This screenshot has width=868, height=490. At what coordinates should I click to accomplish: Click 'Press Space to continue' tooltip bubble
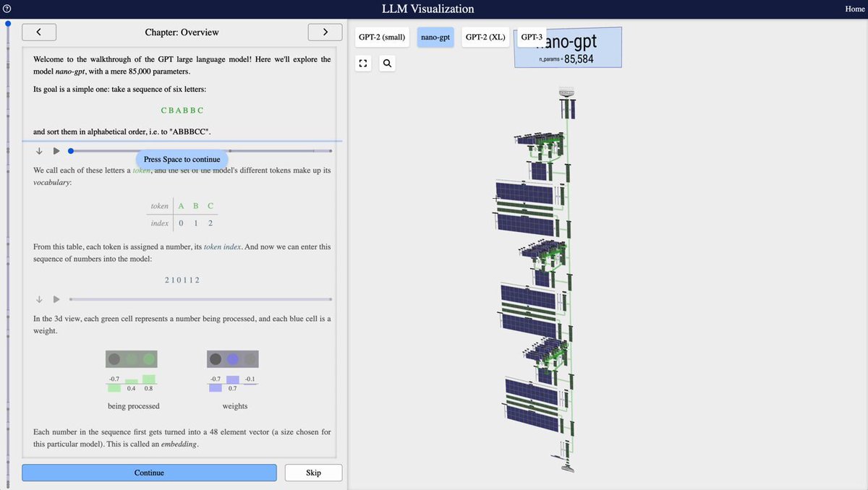click(182, 159)
